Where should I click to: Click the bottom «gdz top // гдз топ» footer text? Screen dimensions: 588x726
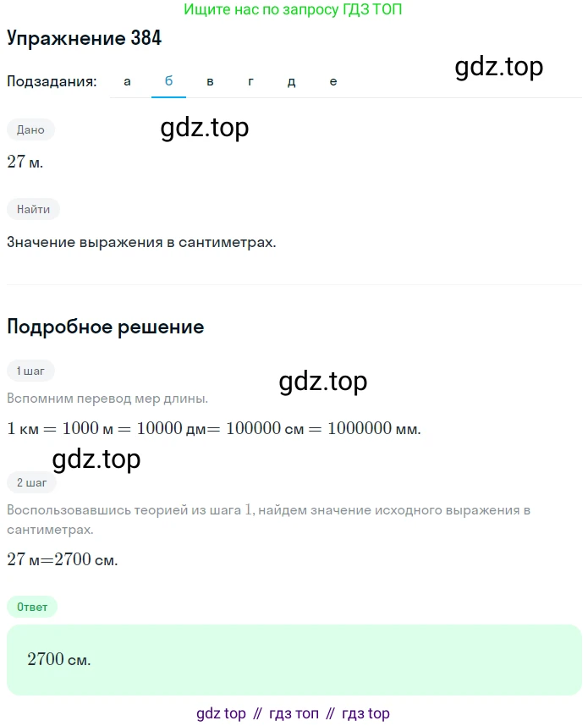click(x=293, y=713)
